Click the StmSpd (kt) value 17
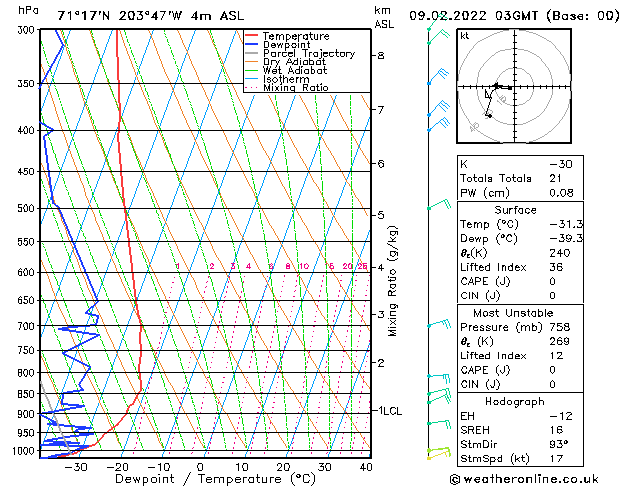This screenshot has width=629, height=486. pos(556,459)
